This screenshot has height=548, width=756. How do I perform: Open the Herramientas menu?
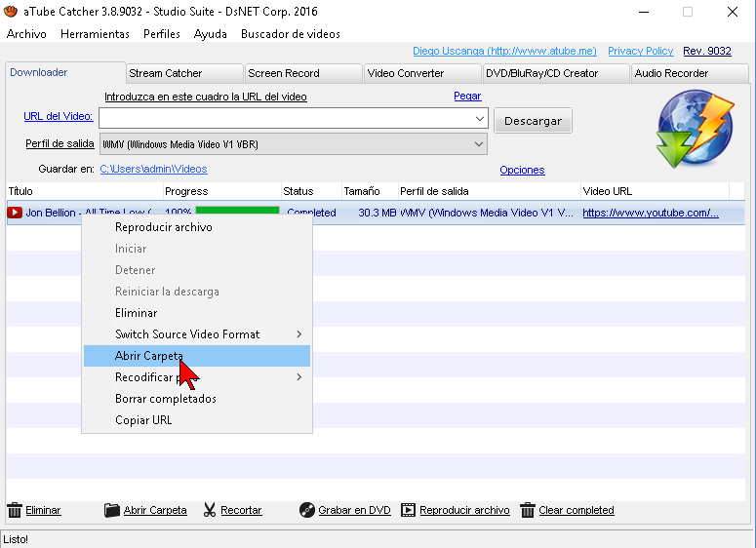coord(95,34)
